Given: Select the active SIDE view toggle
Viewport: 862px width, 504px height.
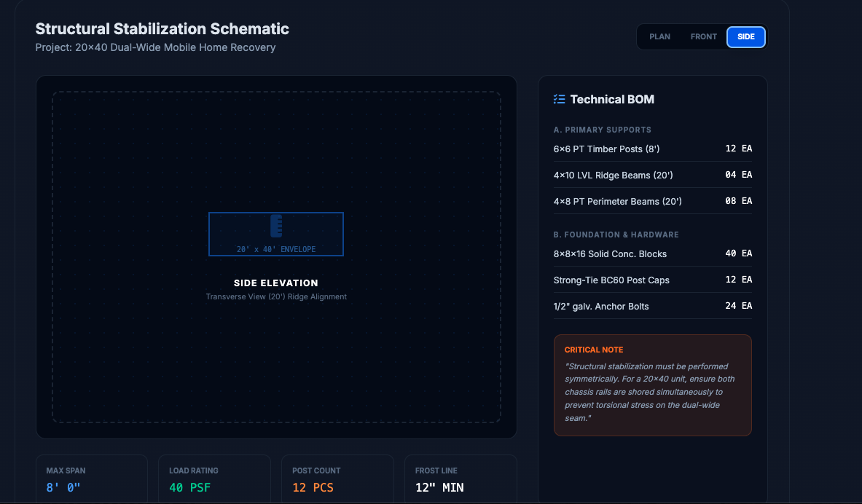Looking at the screenshot, I should [x=746, y=36].
